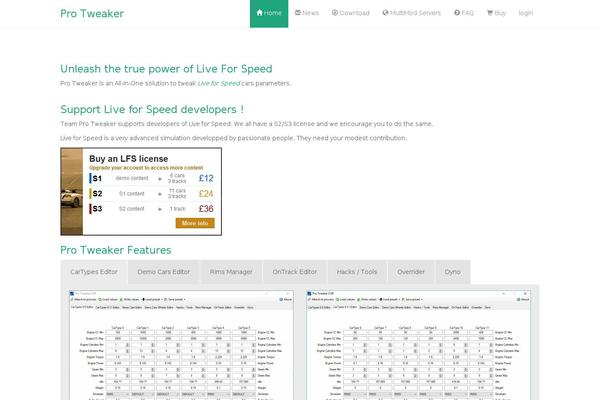
Task: Open MultiMod Servers page
Action: 411,13
